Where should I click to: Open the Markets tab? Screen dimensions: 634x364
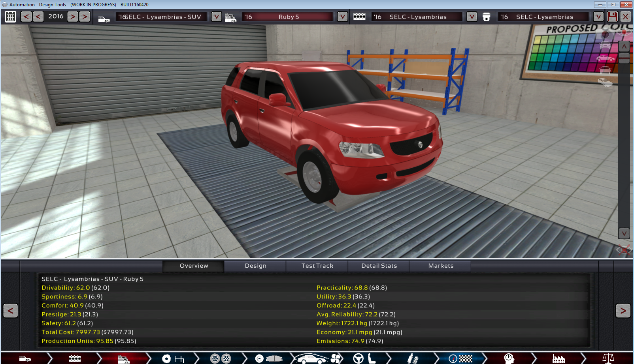pos(441,266)
